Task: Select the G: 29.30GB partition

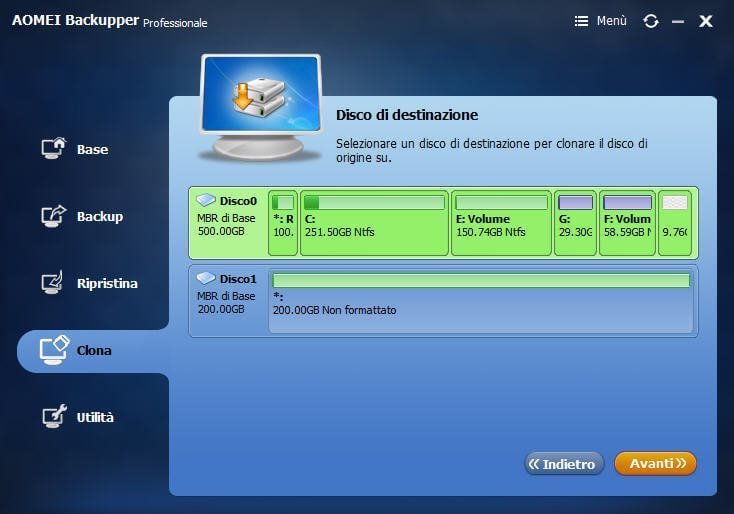Action: coord(575,223)
